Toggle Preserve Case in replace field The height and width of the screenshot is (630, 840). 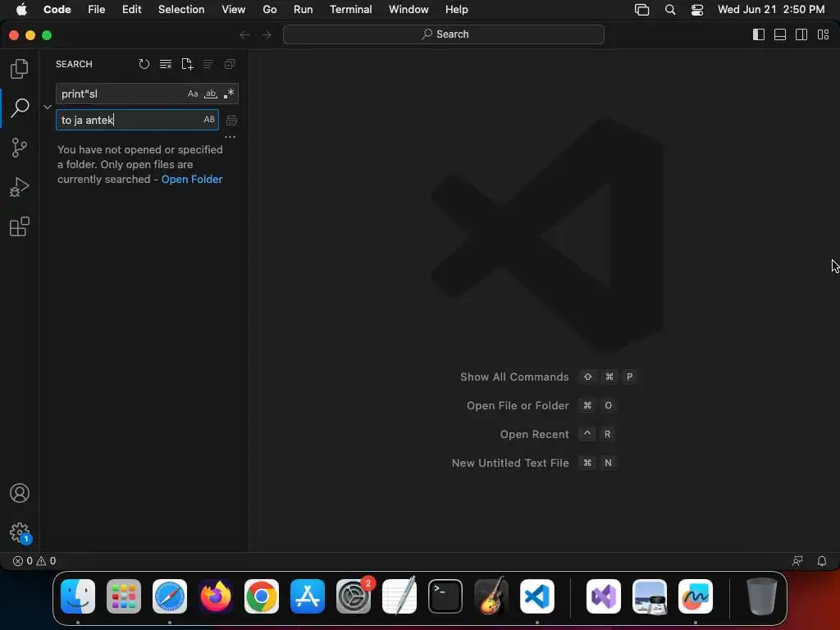pyautogui.click(x=209, y=120)
